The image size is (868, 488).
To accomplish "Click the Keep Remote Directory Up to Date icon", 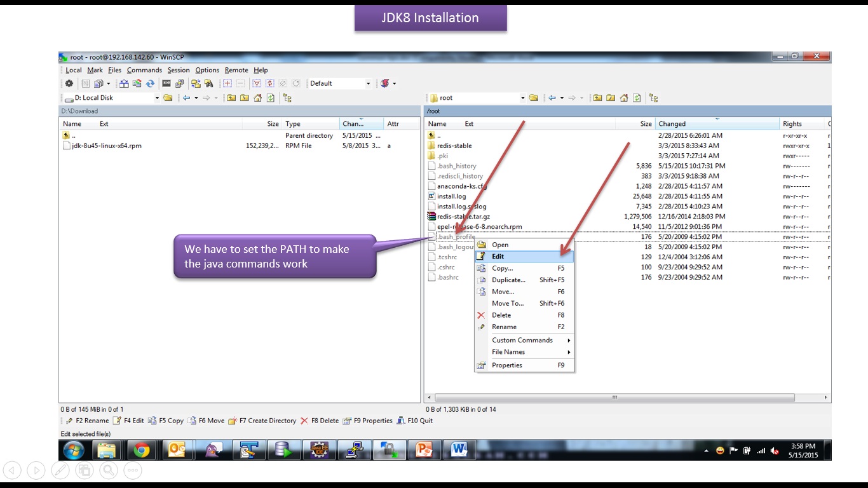I will click(x=137, y=83).
